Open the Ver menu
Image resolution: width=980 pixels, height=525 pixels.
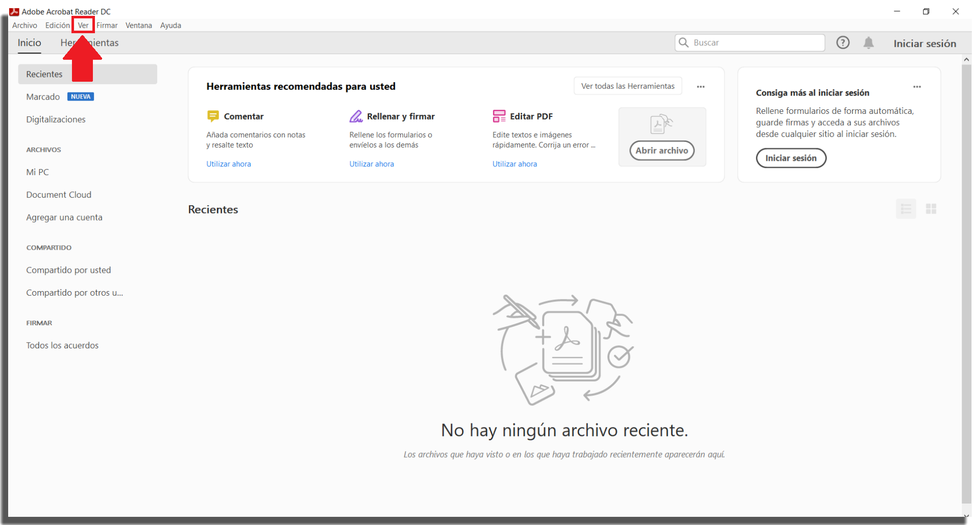(83, 25)
